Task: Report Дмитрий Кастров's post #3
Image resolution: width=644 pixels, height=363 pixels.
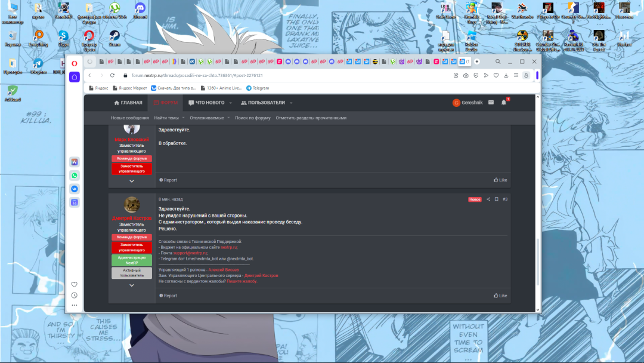Action: (168, 296)
